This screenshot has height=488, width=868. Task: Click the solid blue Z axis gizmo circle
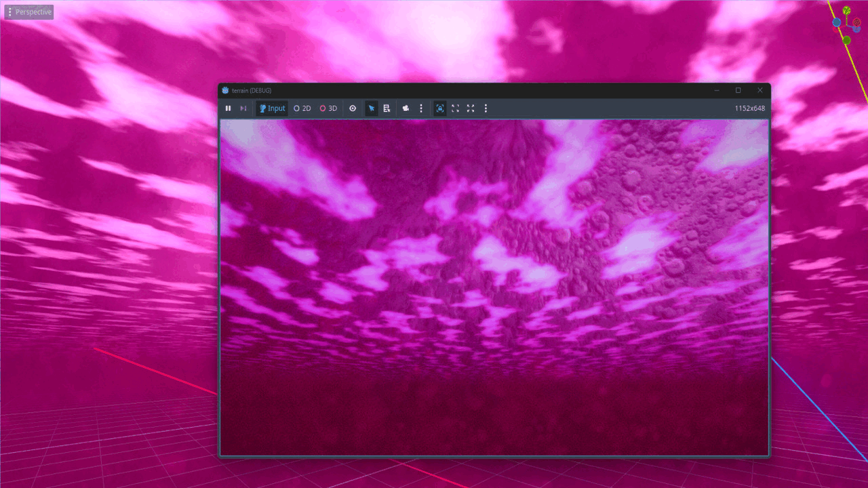[837, 22]
